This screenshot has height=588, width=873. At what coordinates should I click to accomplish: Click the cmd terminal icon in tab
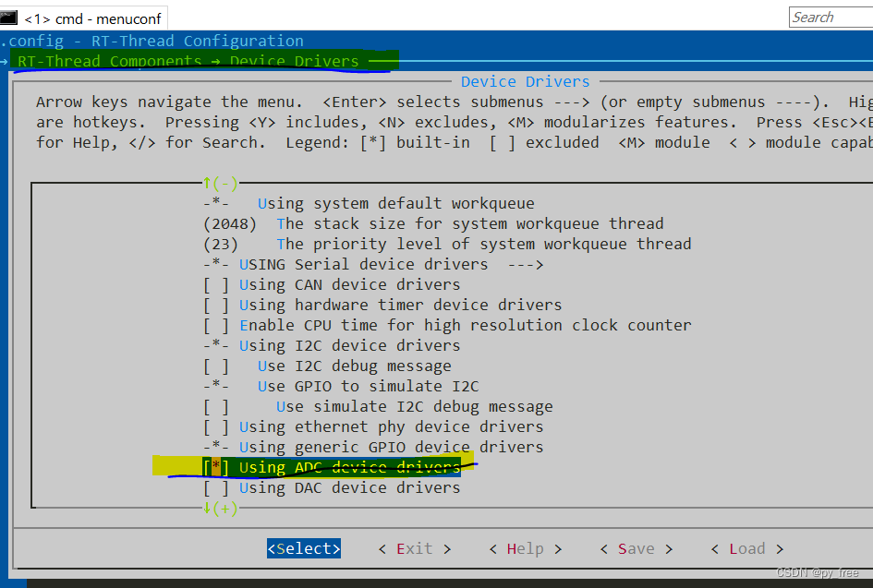(x=8, y=18)
